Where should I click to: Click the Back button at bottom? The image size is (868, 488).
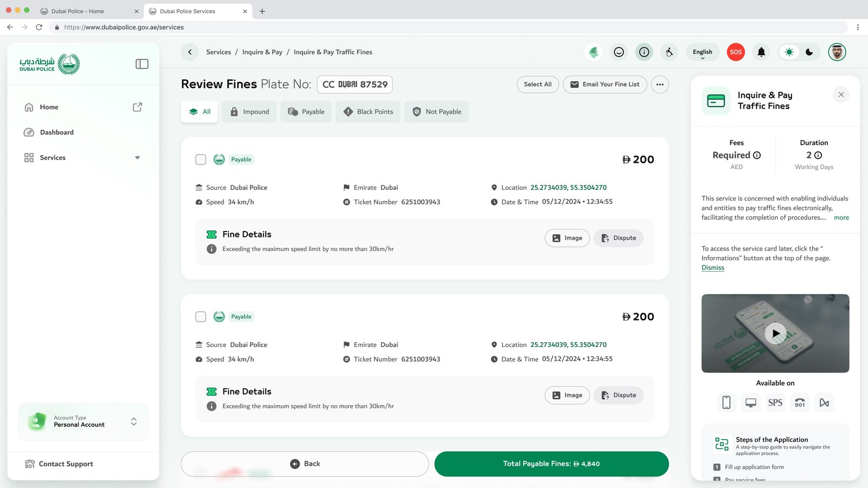pos(305,464)
